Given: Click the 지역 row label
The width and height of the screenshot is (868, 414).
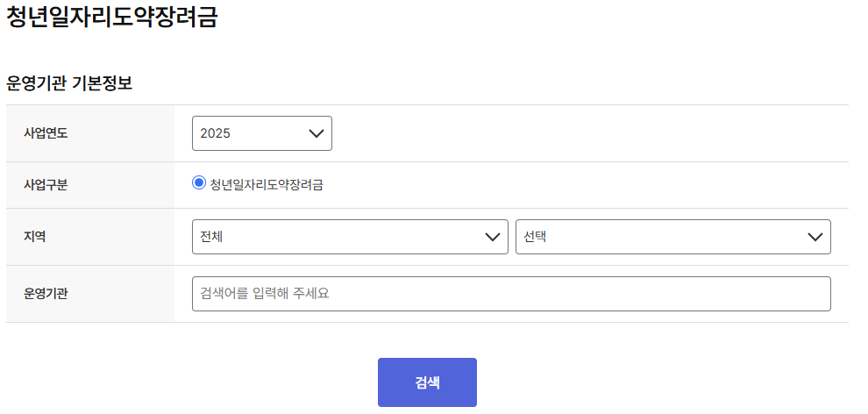Looking at the screenshot, I should click(x=34, y=237).
